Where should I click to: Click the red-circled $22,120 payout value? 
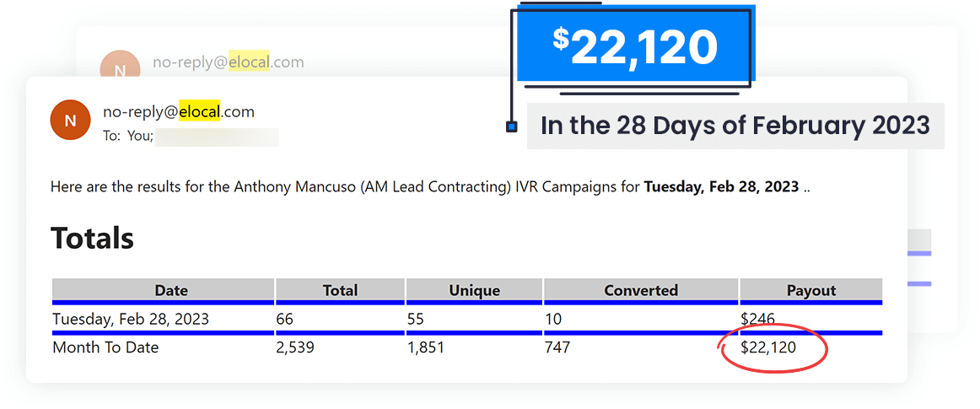coord(768,347)
